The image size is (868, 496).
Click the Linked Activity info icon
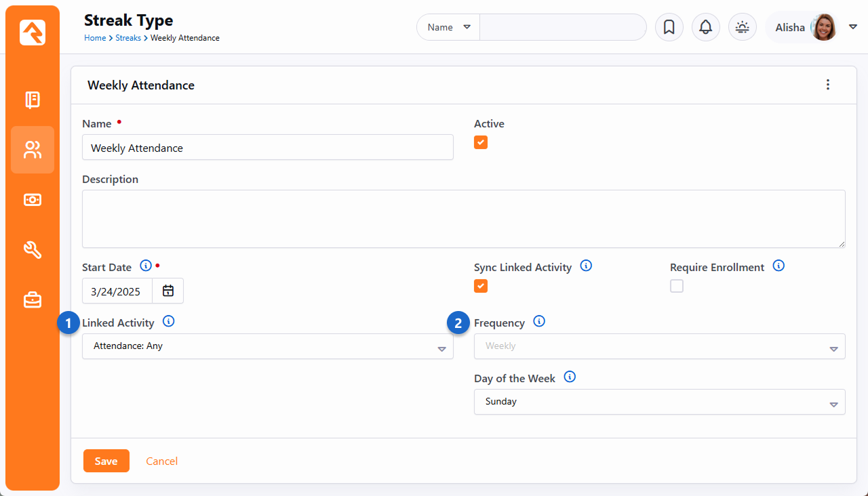pyautogui.click(x=169, y=322)
